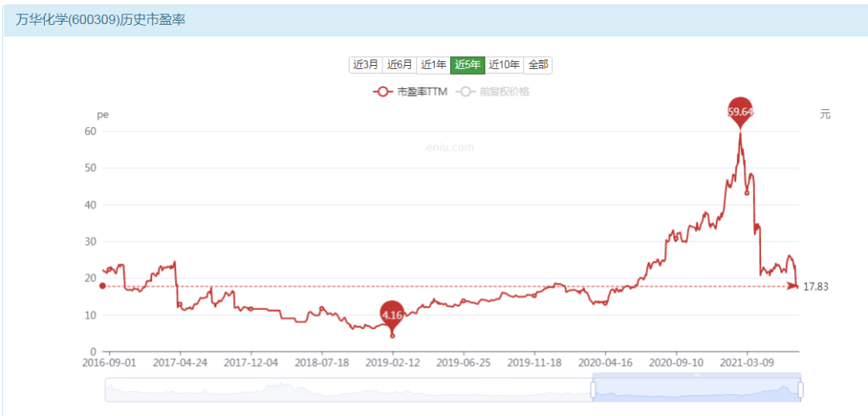Click the unselected left area of the overview bar
This screenshot has width=868, height=416.
click(346, 390)
